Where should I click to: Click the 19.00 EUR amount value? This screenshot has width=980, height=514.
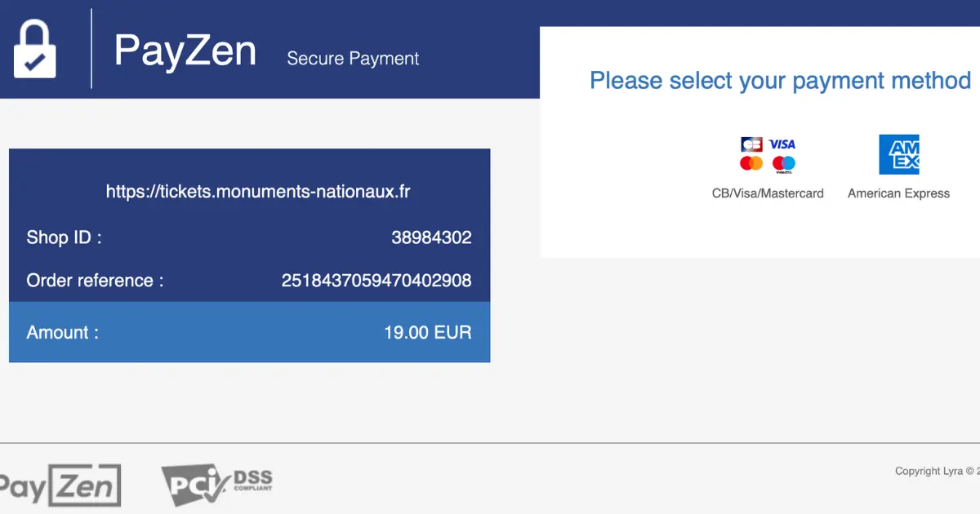coord(428,333)
